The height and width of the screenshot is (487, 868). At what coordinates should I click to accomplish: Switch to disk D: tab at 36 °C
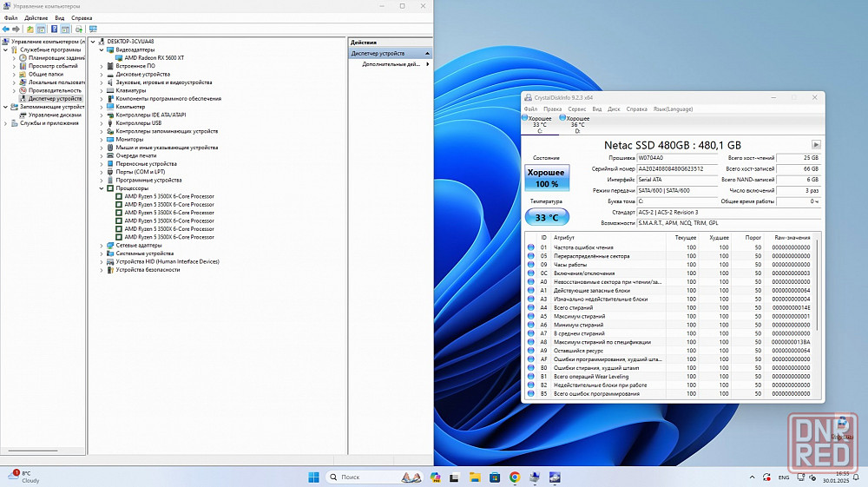[577, 124]
